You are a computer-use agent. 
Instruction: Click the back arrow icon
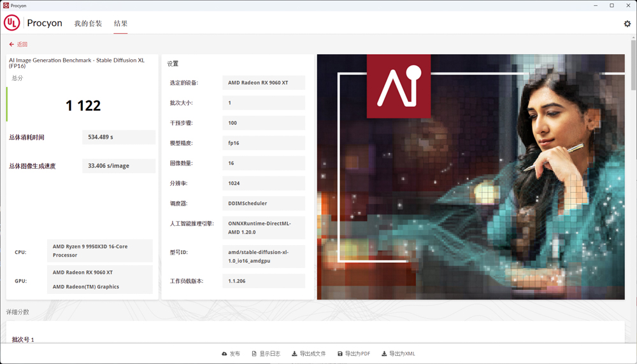pyautogui.click(x=11, y=45)
